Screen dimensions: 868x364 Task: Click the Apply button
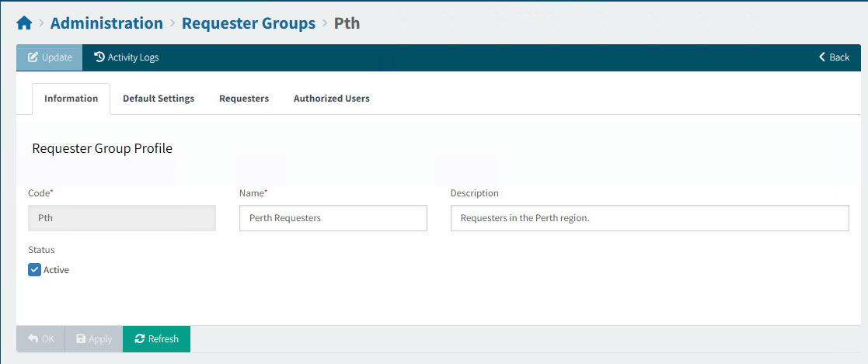(94, 339)
